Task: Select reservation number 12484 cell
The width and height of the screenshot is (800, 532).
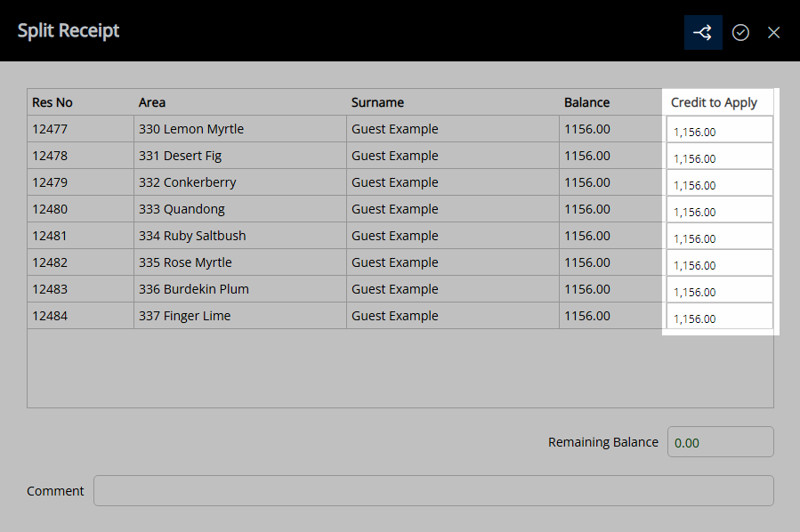Action: pyautogui.click(x=81, y=316)
